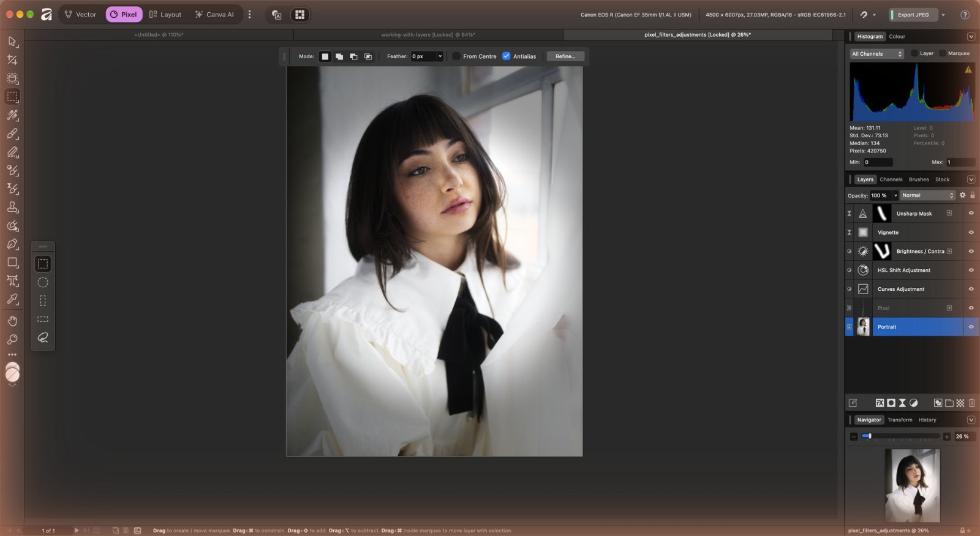Open the History tab

coord(927,420)
